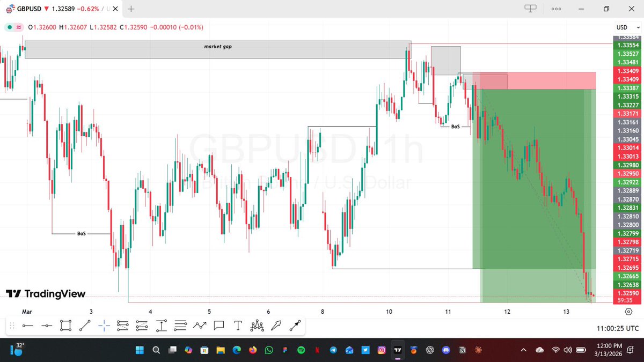Open chart settings gear icon
This screenshot has width=644, height=362.
tap(628, 311)
